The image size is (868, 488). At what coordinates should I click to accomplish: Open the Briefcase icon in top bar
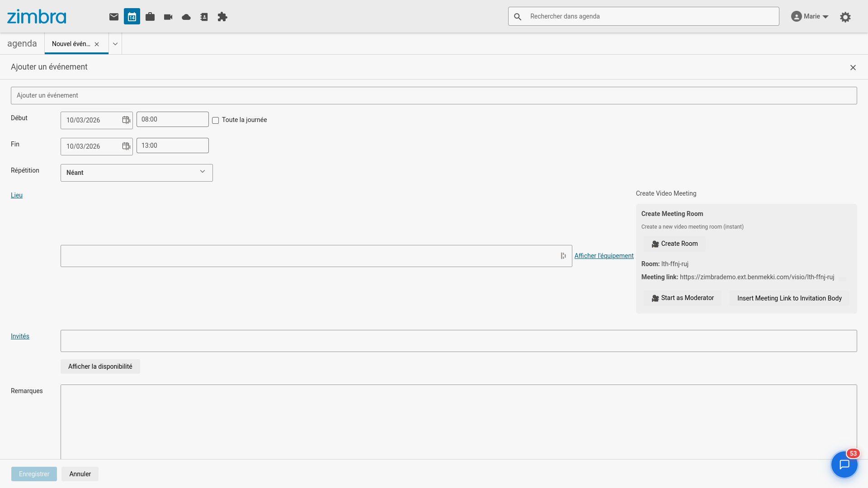coord(150,17)
